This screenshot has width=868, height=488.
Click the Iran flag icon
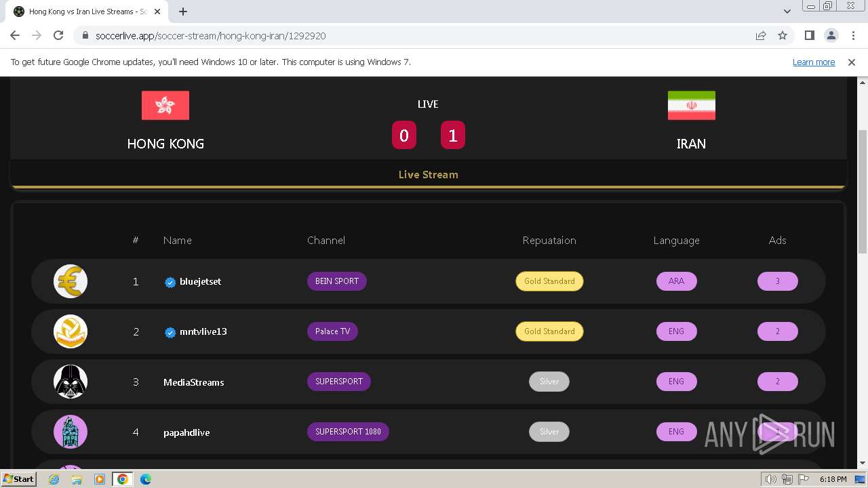coord(691,105)
